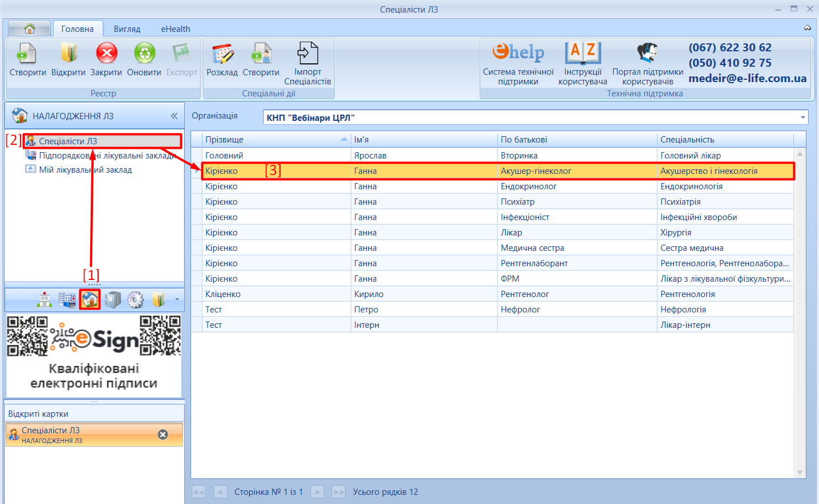Select the Спеціалісти ЛЗ open card
This screenshot has height=504, width=819.
click(x=94, y=434)
